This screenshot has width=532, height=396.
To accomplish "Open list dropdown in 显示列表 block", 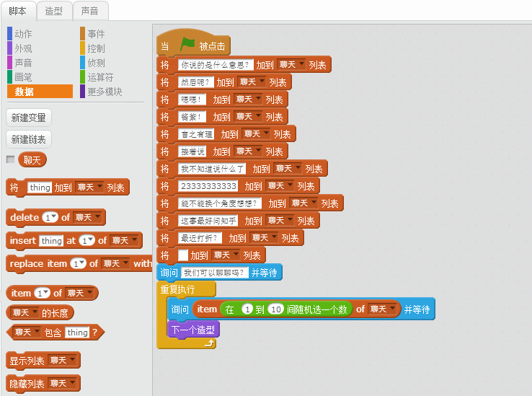I will pyautogui.click(x=63, y=360).
